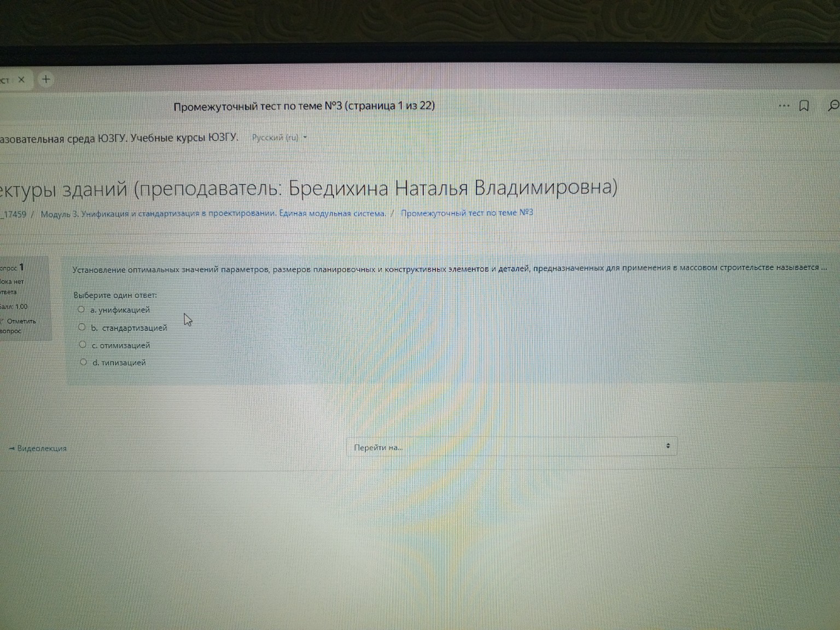Click the magnifier zoom icon at top right
Screen dimensions: 840x630
[833, 104]
